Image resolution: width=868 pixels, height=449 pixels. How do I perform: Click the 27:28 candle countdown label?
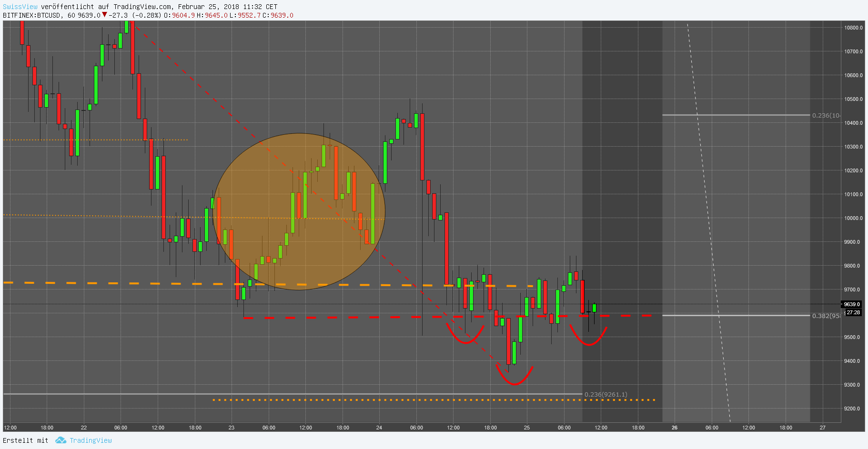853,313
